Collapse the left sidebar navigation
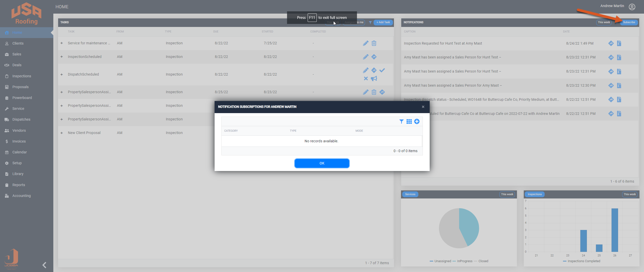Viewport: 644px width, 272px height. (45, 265)
